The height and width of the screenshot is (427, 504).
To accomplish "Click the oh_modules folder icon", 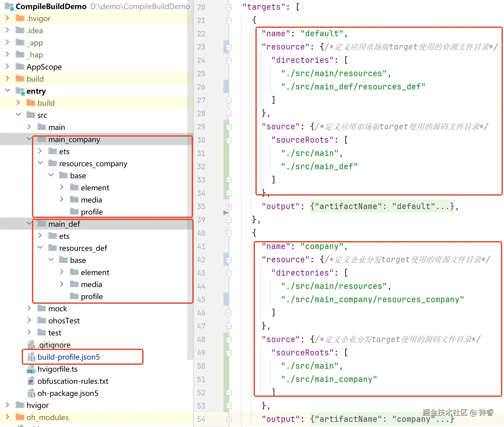I will tap(20, 417).
